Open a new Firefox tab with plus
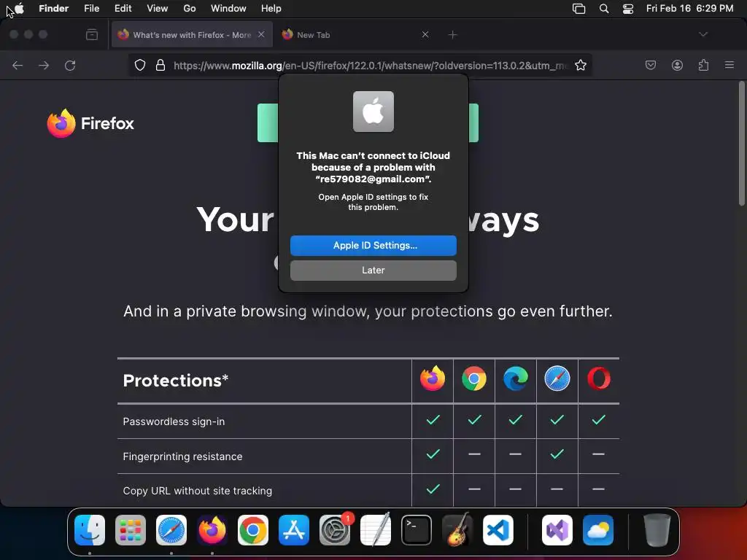This screenshot has width=747, height=560. coord(452,35)
